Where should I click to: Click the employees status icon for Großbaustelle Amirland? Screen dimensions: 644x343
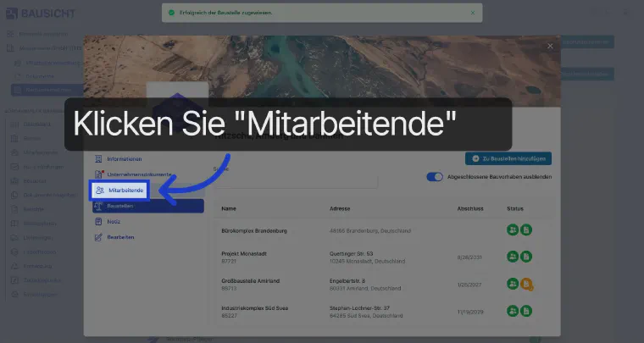(x=512, y=284)
